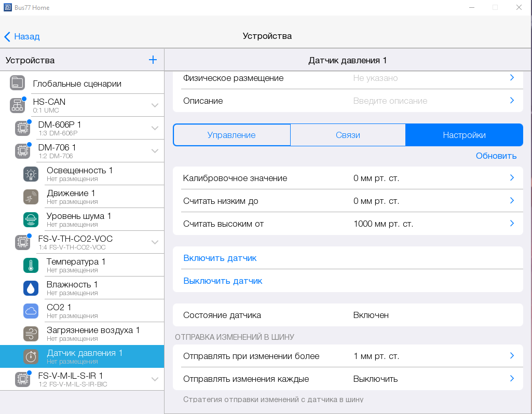
Task: Click the Загрязнение воздуха 1 wind icon
Action: tap(31, 334)
